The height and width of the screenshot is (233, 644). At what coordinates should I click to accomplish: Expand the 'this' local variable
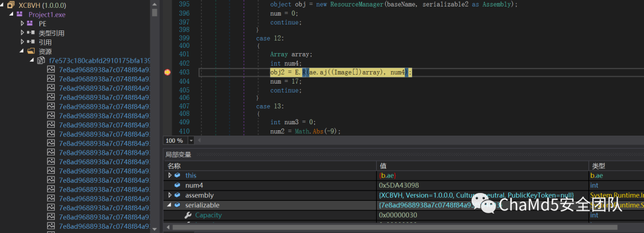click(169, 176)
